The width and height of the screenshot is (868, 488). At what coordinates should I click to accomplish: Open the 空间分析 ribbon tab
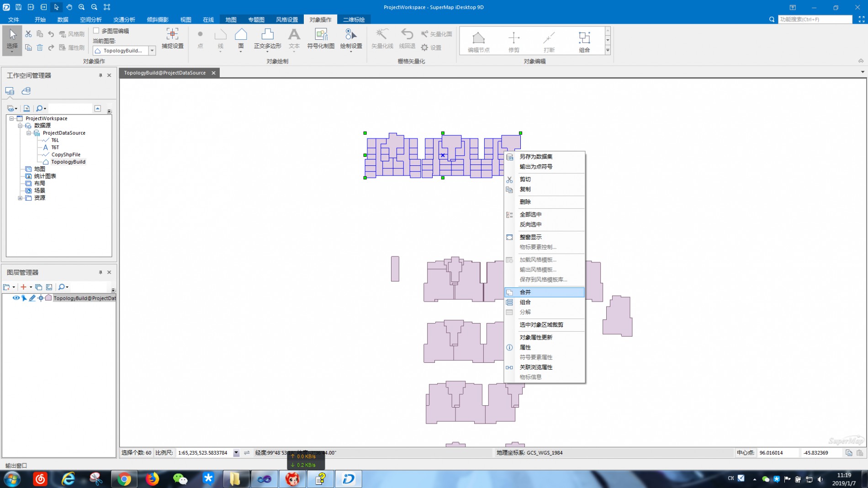90,20
